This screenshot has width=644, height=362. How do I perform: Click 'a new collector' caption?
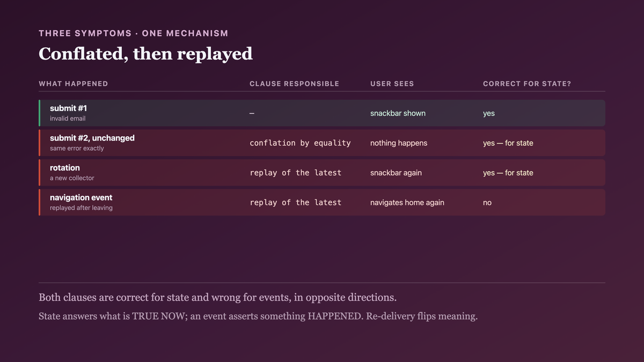point(72,178)
